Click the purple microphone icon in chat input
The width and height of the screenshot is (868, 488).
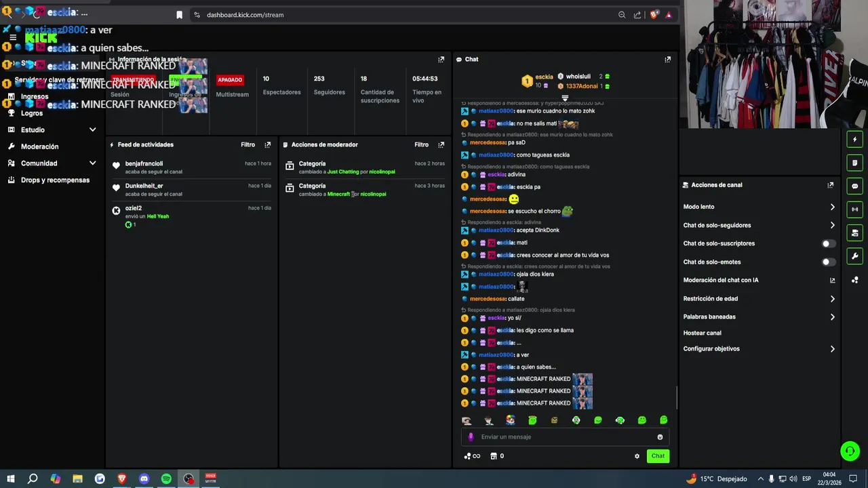tap(471, 437)
